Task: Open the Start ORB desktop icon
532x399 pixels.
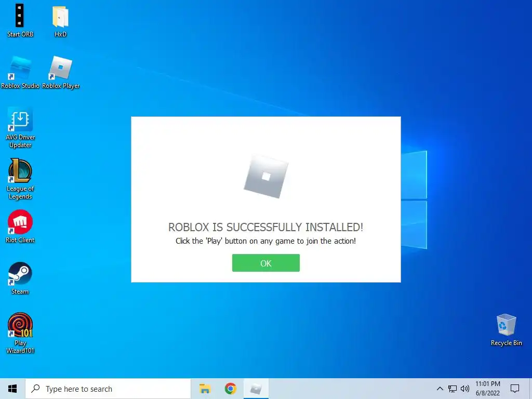Action: pyautogui.click(x=20, y=21)
